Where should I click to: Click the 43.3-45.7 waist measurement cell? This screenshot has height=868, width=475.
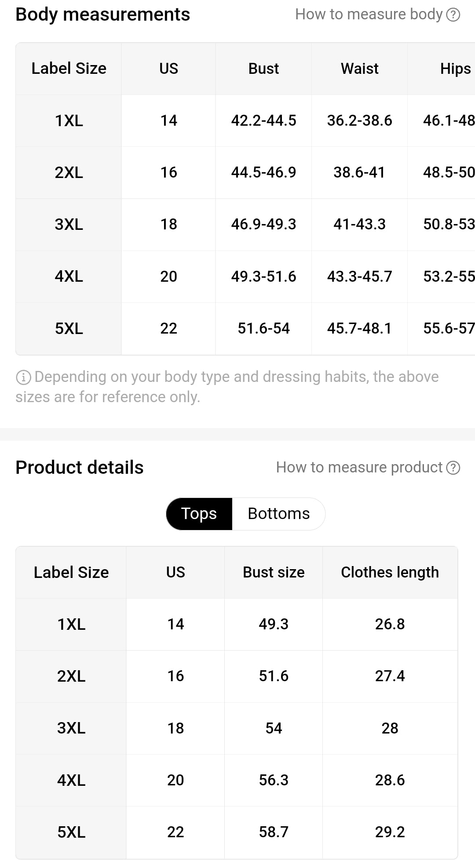click(359, 276)
